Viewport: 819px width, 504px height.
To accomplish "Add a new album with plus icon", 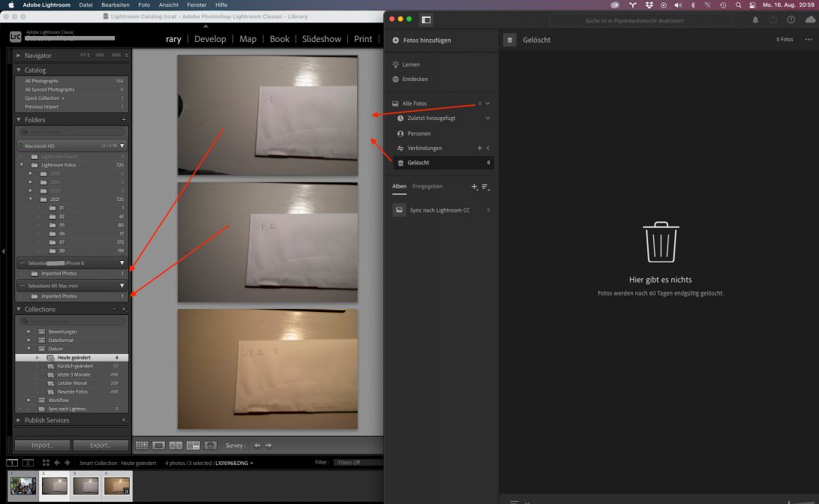I will coord(473,186).
